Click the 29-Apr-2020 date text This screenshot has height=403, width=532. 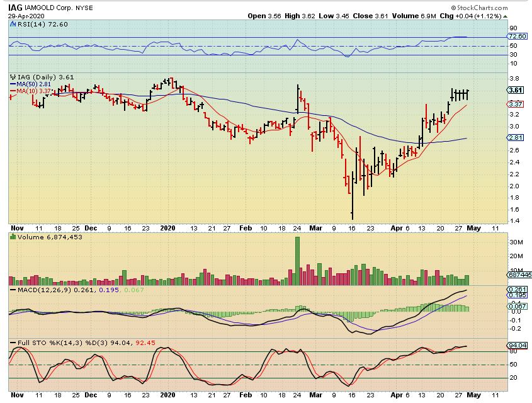click(x=26, y=16)
